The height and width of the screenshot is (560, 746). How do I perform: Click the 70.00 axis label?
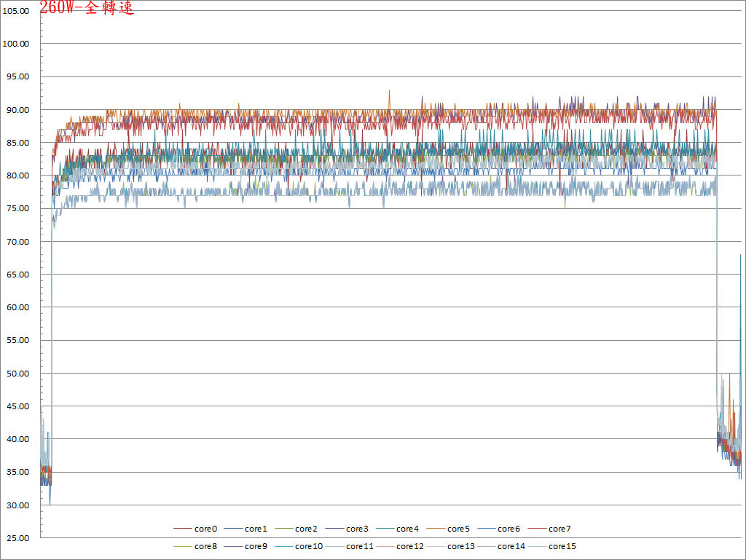(17, 242)
